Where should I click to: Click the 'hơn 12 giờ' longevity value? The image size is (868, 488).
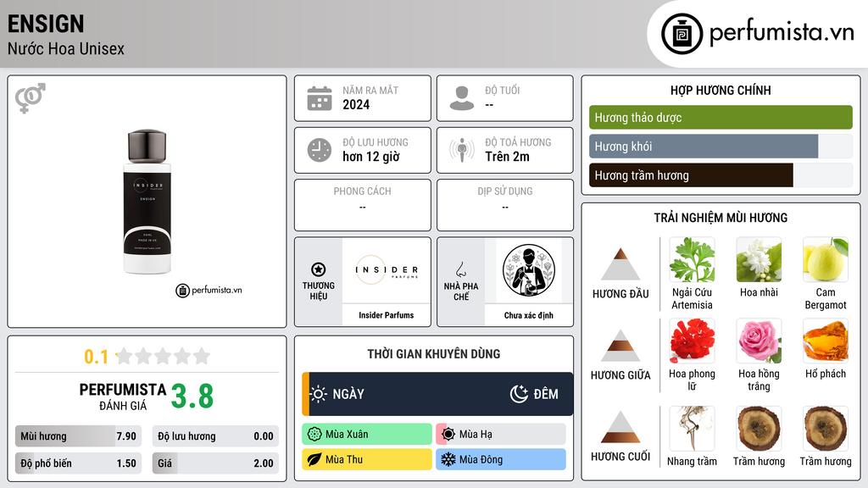click(371, 157)
